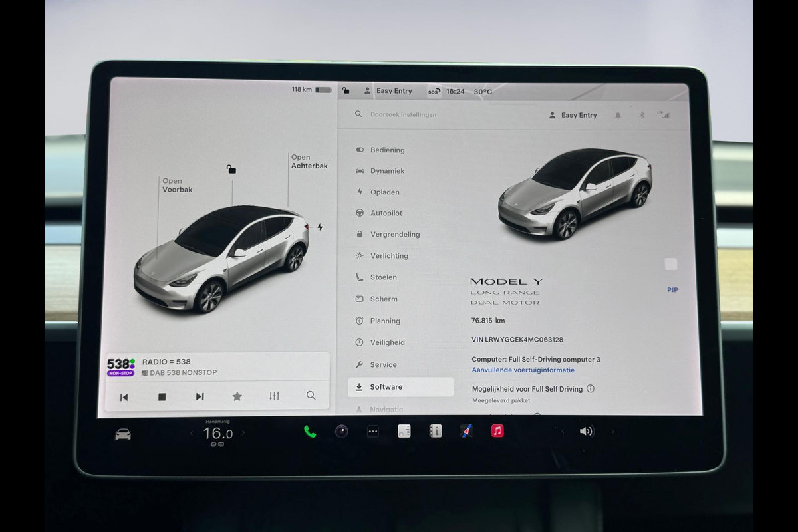
Task: Tap the 30°C outside temperature
Action: (483, 92)
